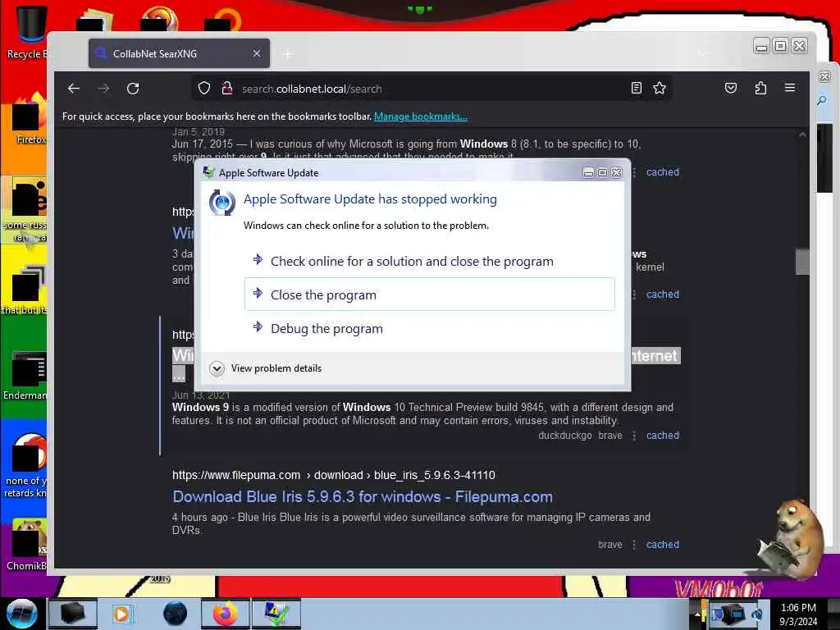Open the Firefox hamburger menu
The width and height of the screenshot is (840, 630).
click(790, 88)
